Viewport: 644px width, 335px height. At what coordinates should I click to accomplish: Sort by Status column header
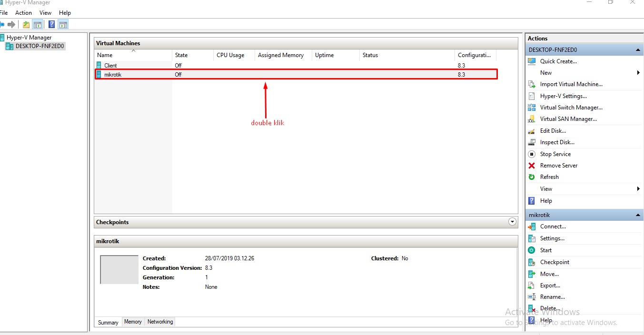click(x=407, y=55)
